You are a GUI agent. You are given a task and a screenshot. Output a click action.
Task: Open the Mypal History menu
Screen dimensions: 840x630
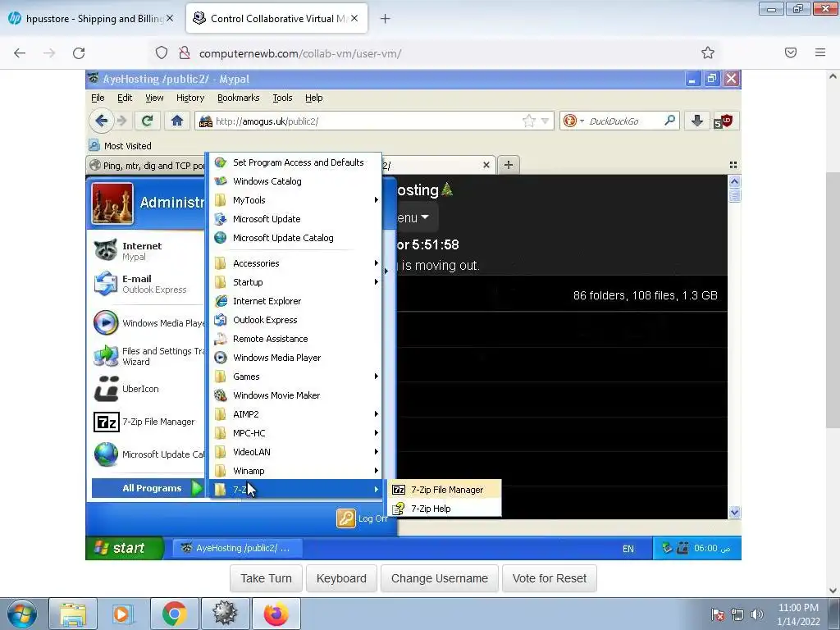[190, 98]
